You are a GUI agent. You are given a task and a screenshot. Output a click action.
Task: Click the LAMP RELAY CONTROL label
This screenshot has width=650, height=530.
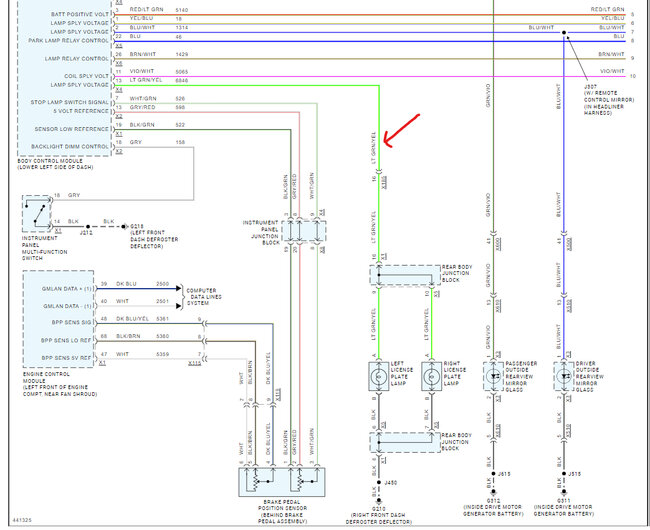click(77, 58)
